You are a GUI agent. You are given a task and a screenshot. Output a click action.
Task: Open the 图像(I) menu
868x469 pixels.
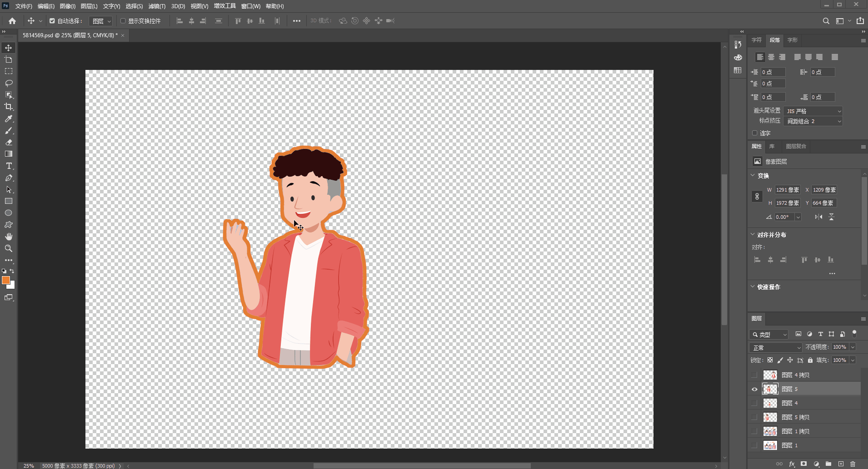tap(68, 6)
